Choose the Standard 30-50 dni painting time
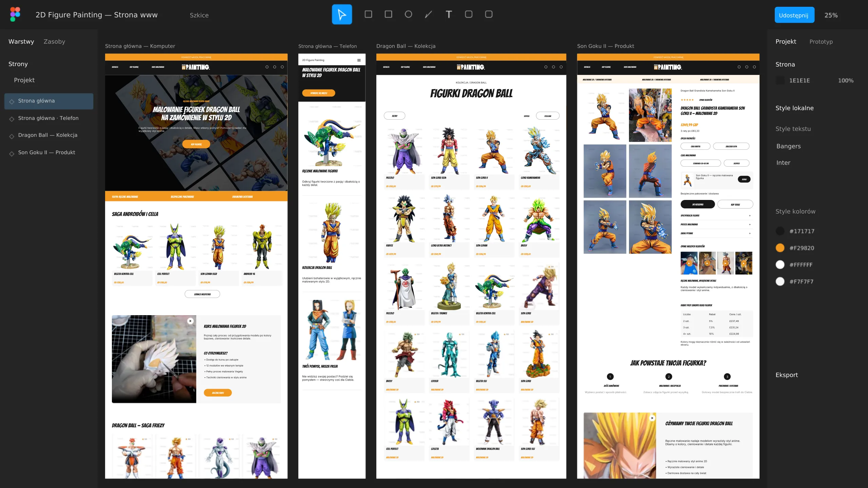The height and width of the screenshot is (488, 868). pos(701,163)
